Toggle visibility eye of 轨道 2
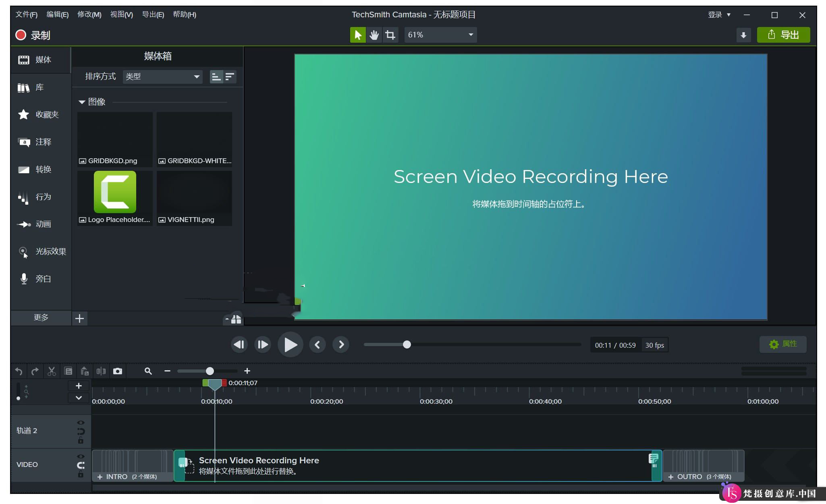This screenshot has height=504, width=826. (81, 423)
